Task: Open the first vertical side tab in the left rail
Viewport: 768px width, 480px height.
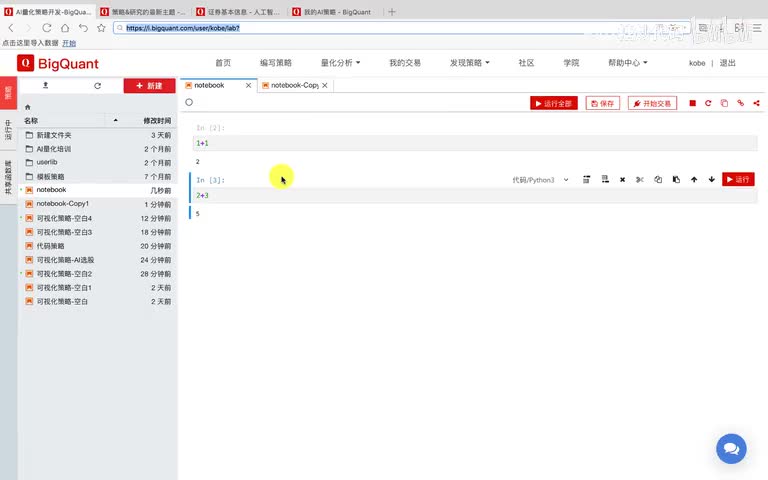Action: pyautogui.click(x=8, y=93)
